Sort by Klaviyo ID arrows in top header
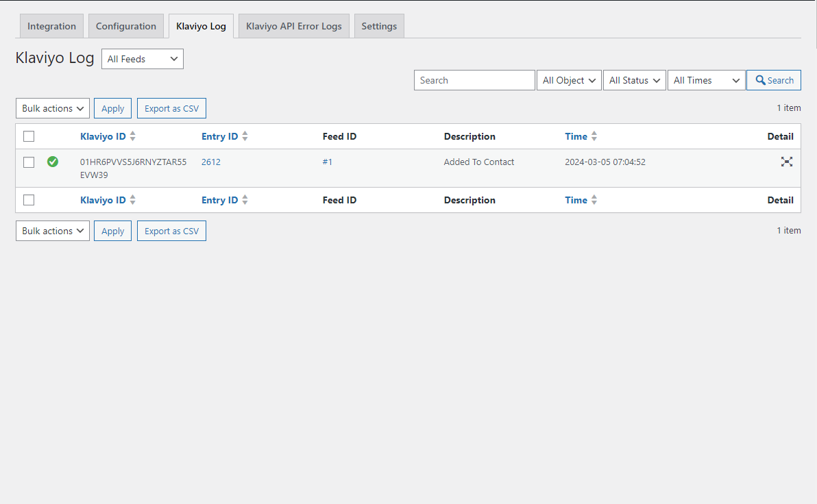 point(133,136)
